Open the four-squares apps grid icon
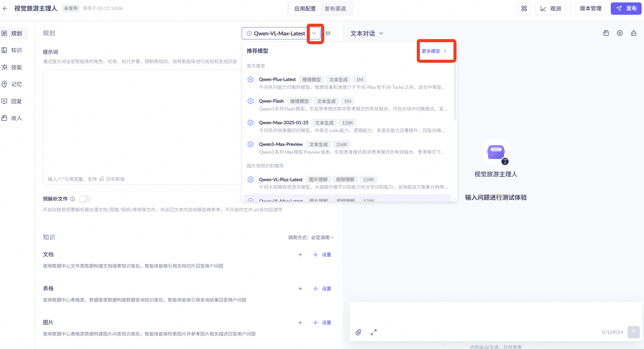 pyautogui.click(x=524, y=9)
